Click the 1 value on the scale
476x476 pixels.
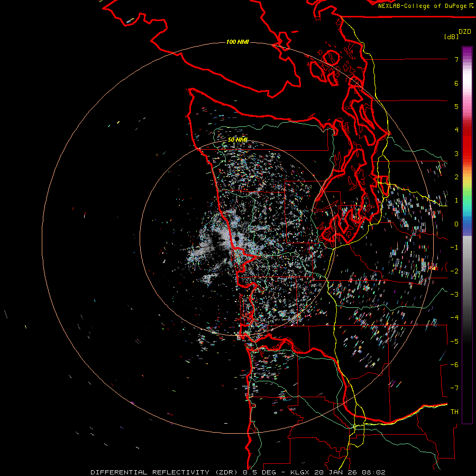point(456,200)
